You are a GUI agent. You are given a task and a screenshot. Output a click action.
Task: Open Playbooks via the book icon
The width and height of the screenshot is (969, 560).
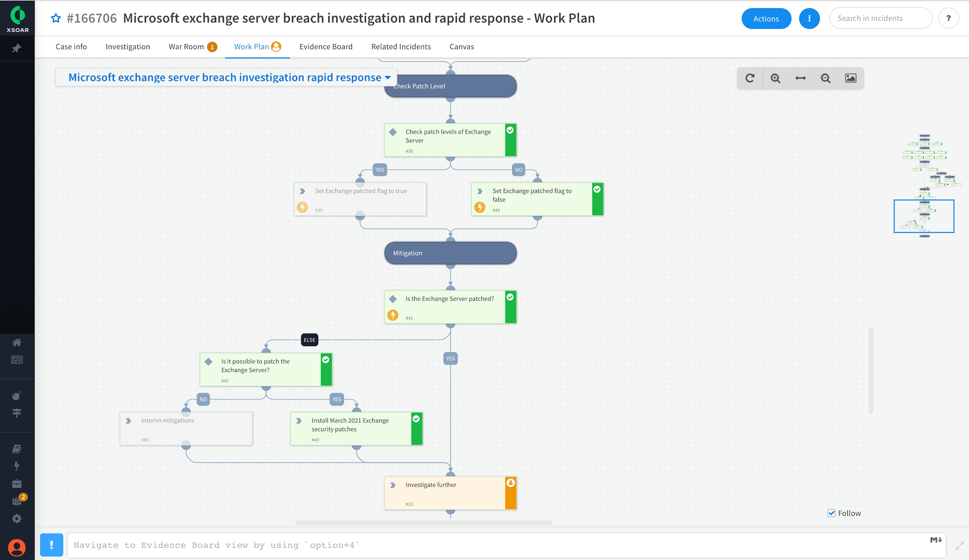[17, 449]
